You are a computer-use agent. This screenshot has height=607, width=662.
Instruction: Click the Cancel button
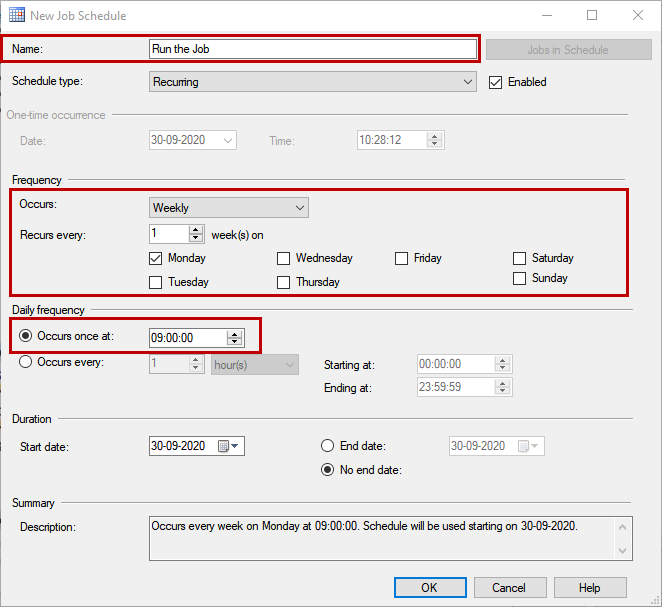pyautogui.click(x=509, y=588)
